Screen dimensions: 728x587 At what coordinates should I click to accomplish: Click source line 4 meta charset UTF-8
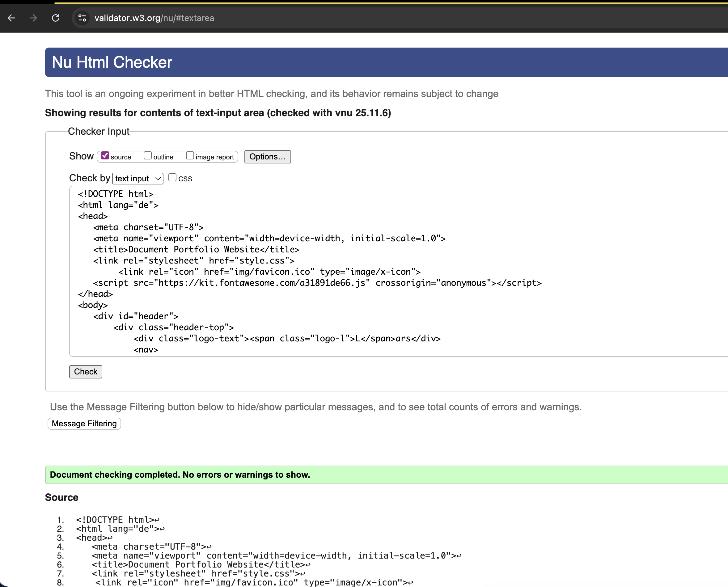point(151,547)
